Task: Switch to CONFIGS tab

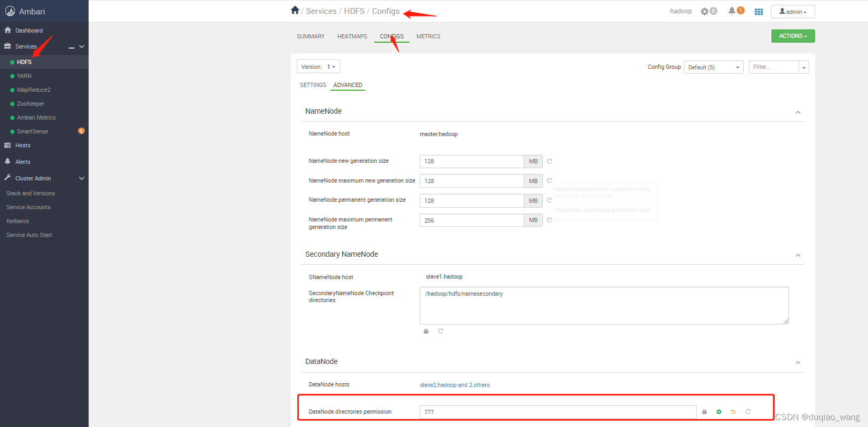Action: click(x=392, y=36)
